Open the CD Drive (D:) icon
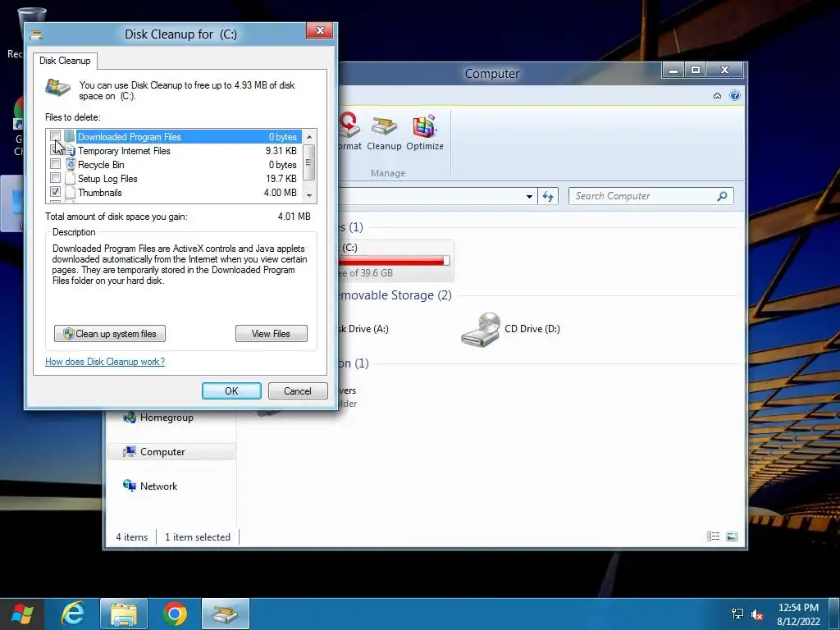The height and width of the screenshot is (630, 840). 481,330
